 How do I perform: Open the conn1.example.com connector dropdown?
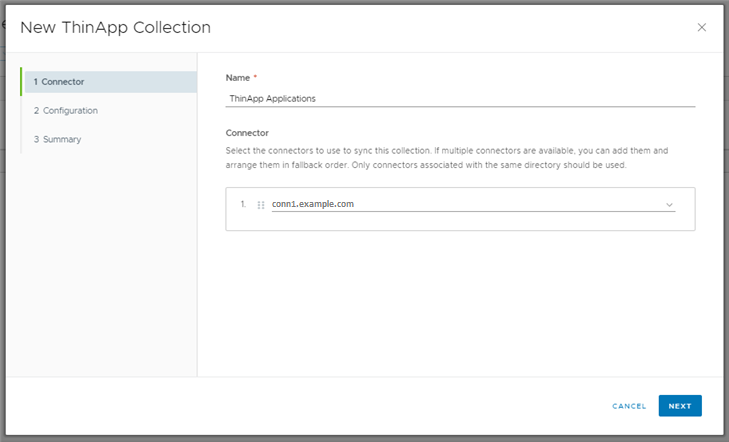point(473,204)
